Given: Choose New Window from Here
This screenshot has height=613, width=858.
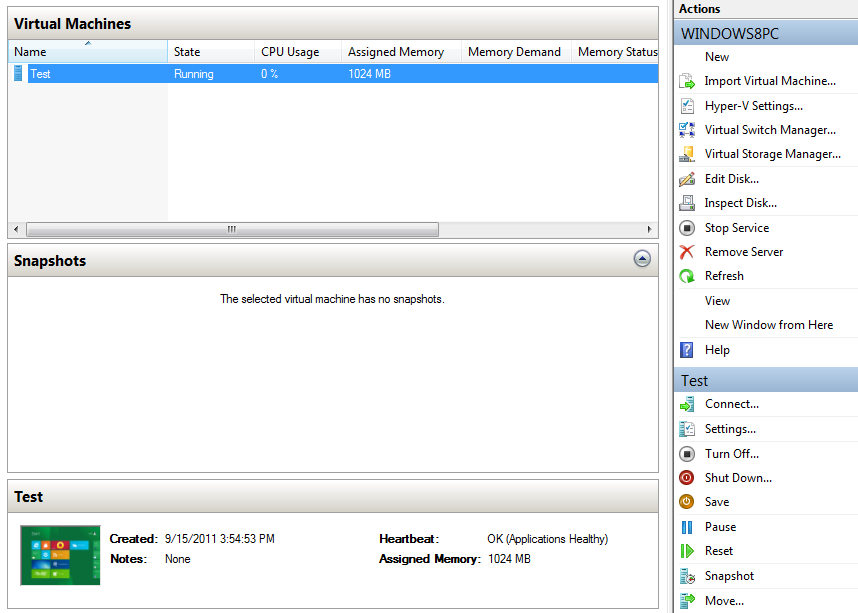Looking at the screenshot, I should coord(768,325).
